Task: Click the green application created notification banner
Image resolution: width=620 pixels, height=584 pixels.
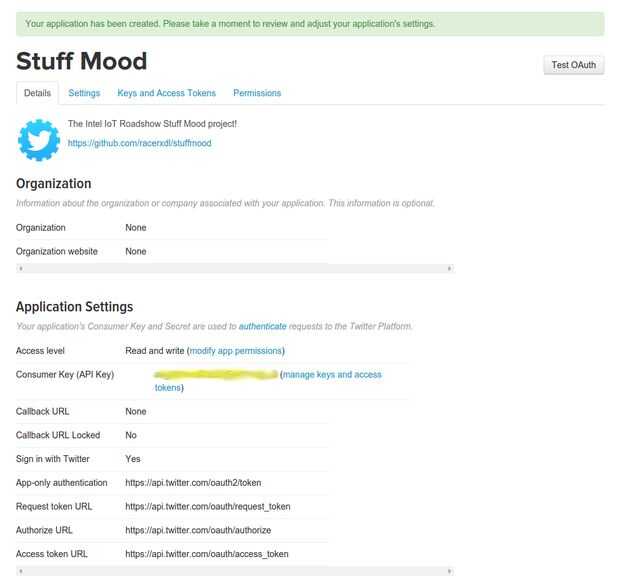Action: point(310,23)
